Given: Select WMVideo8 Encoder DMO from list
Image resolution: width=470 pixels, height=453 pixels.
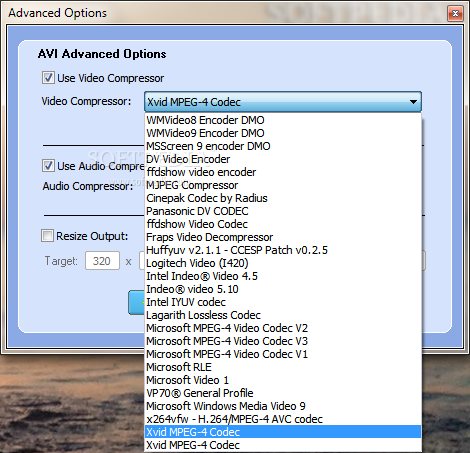Looking at the screenshot, I should click(x=283, y=120).
